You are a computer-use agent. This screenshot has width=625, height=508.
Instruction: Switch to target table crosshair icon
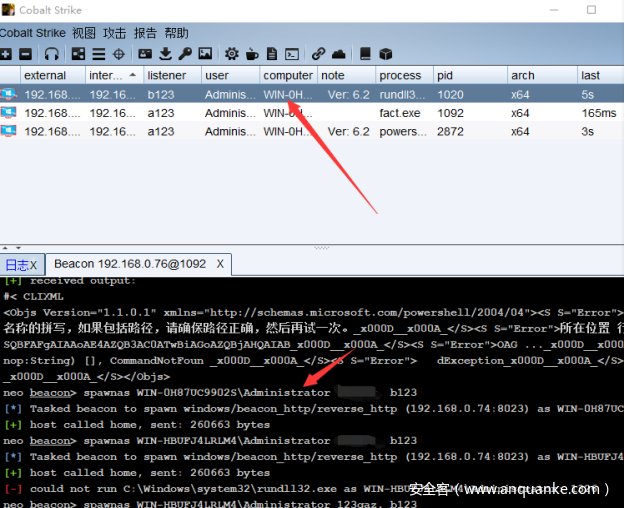click(x=119, y=54)
